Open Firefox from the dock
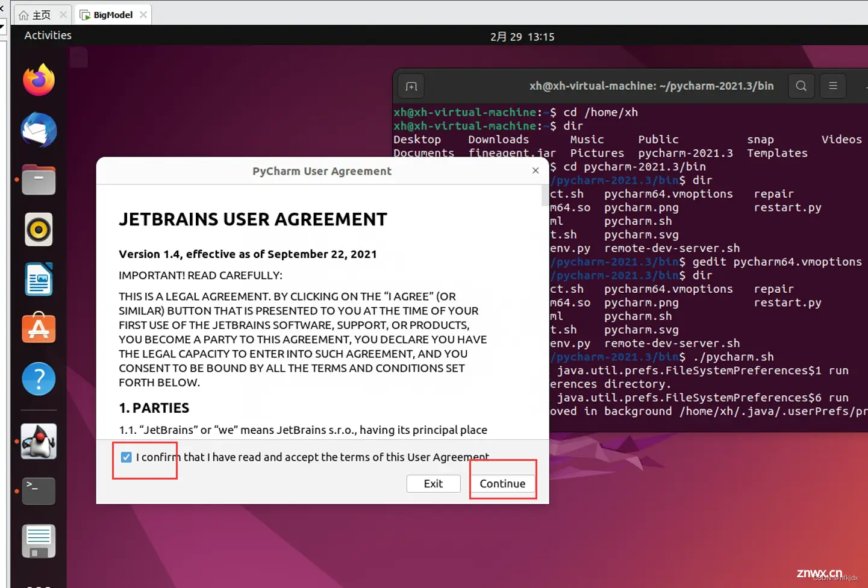The width and height of the screenshot is (868, 588). point(39,80)
